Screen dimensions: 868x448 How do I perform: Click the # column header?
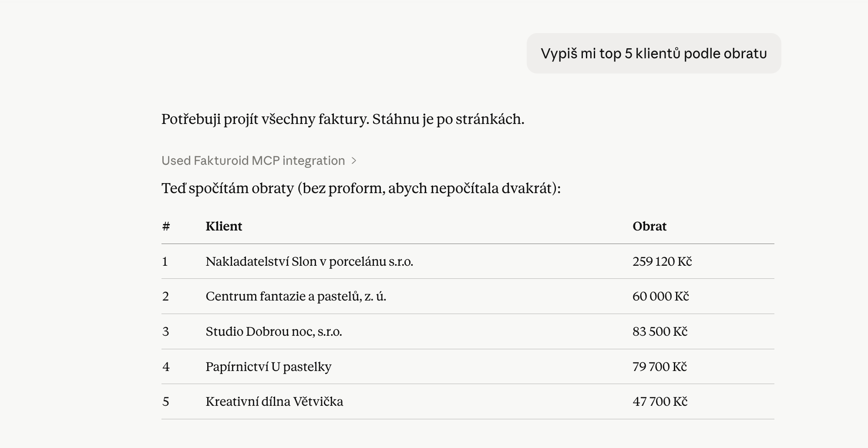coord(165,226)
